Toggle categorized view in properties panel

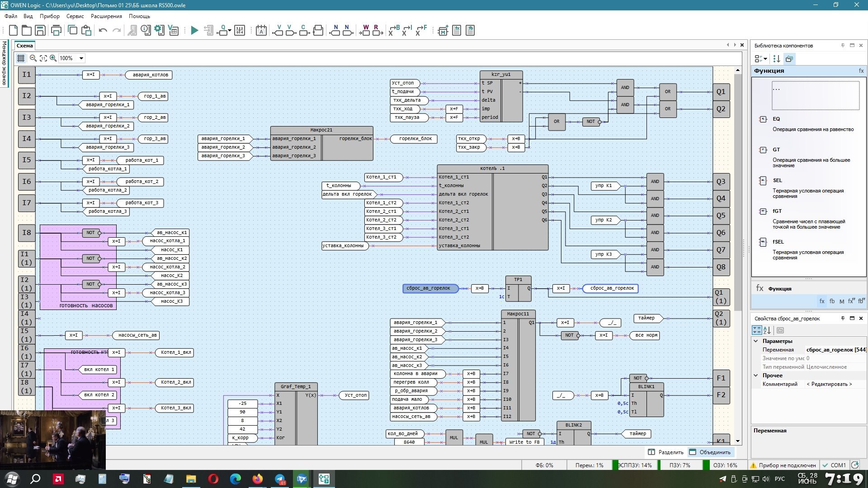click(x=756, y=330)
